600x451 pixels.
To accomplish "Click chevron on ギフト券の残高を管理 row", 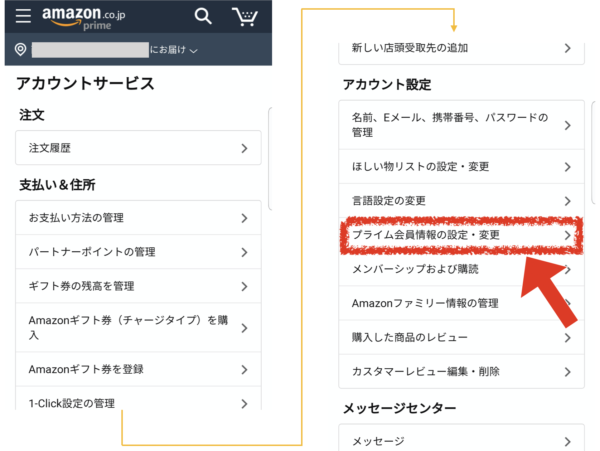I will pyautogui.click(x=244, y=287).
